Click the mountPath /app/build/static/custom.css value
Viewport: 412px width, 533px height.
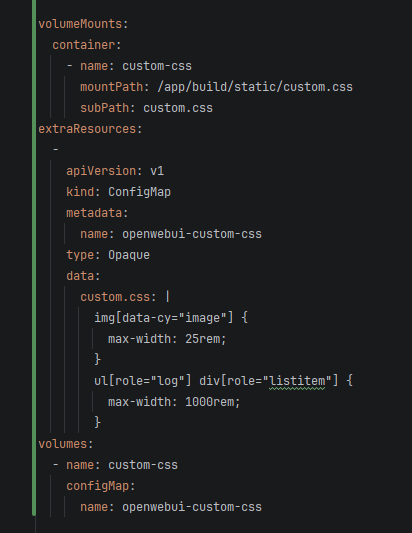255,87
